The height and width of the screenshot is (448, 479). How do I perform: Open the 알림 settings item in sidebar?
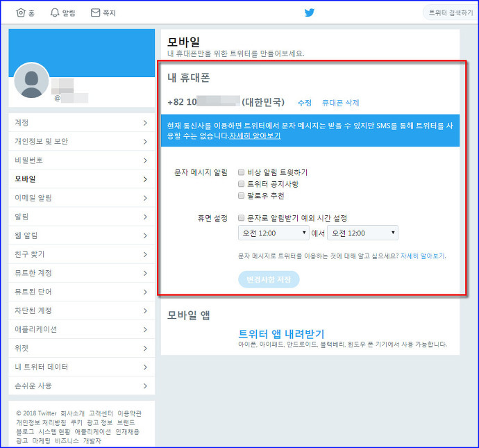(x=81, y=217)
